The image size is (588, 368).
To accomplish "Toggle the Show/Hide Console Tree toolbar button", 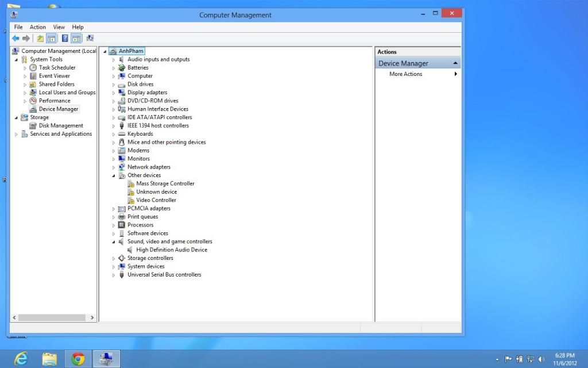I will [x=51, y=39].
